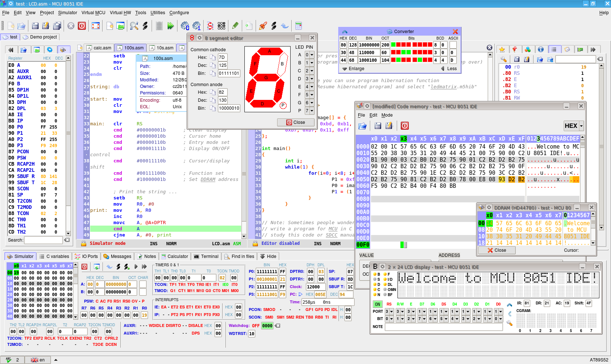Click the Save file floppy icon in main toolbar
The width and height of the screenshot is (611, 364).
(35, 26)
